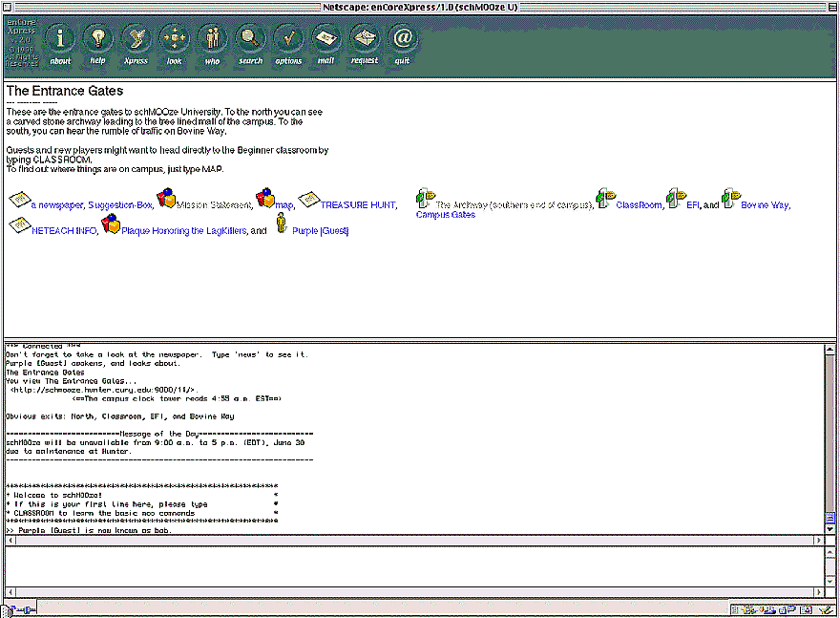
Task: Click the blocks icon beside Mission Statement
Action: (166, 198)
